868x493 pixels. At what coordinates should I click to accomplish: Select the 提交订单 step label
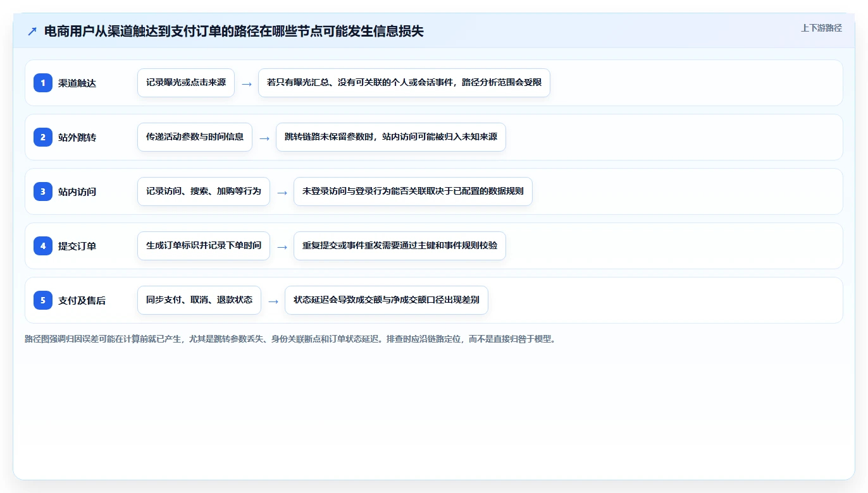(77, 246)
